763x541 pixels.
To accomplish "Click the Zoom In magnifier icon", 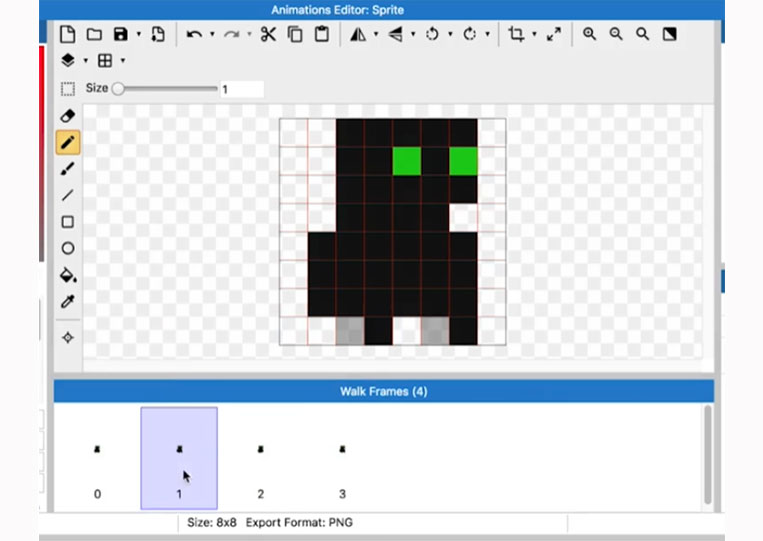I will coord(589,34).
